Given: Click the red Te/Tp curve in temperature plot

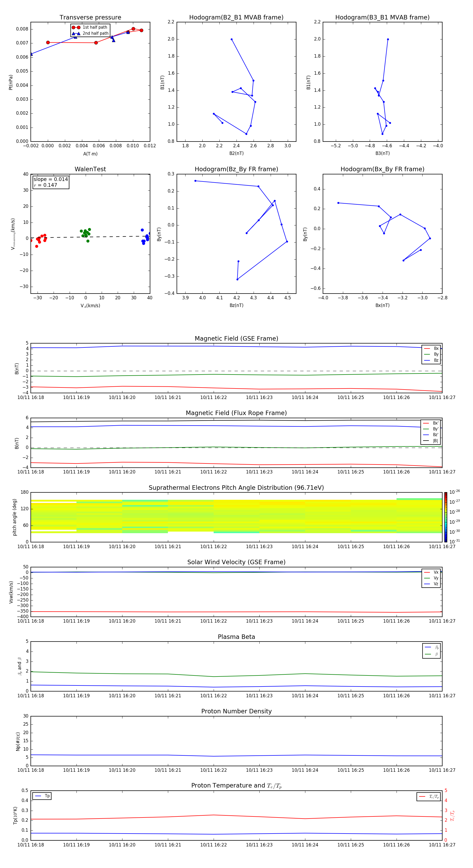Looking at the screenshot, I should pos(236,817).
